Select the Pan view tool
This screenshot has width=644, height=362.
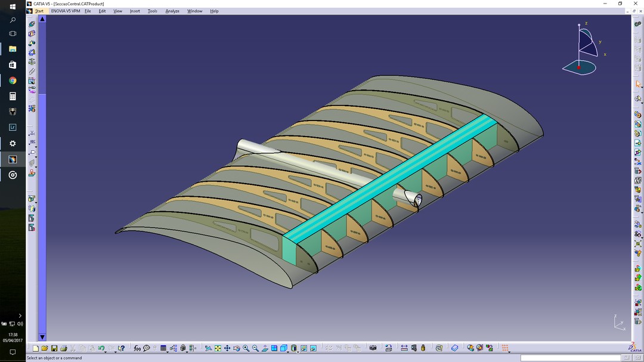coord(227,348)
